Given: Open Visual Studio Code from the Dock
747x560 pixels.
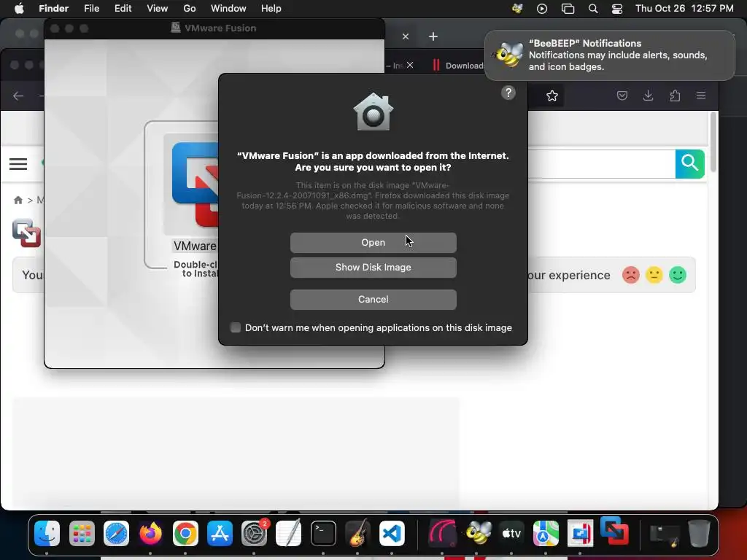Looking at the screenshot, I should click(392, 533).
